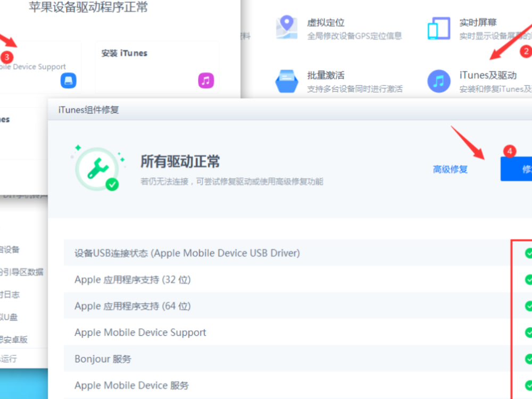This screenshot has height=399, width=532.
Task: Click the blue drive icon in Mobile Device Support card
Action: click(69, 80)
